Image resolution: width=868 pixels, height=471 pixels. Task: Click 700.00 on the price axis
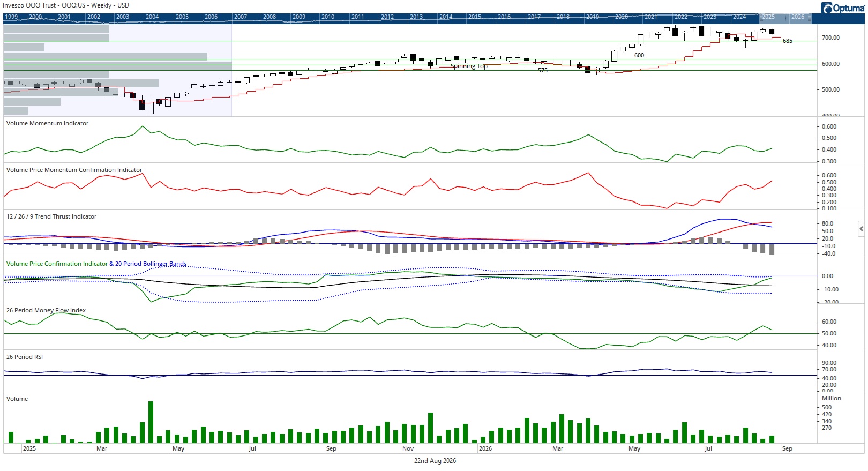tap(831, 38)
